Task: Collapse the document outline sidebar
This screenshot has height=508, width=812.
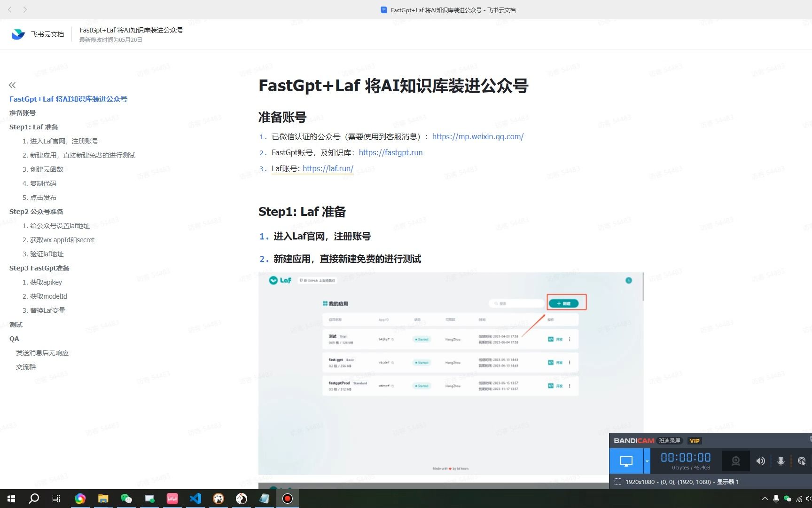Action: 12,85
